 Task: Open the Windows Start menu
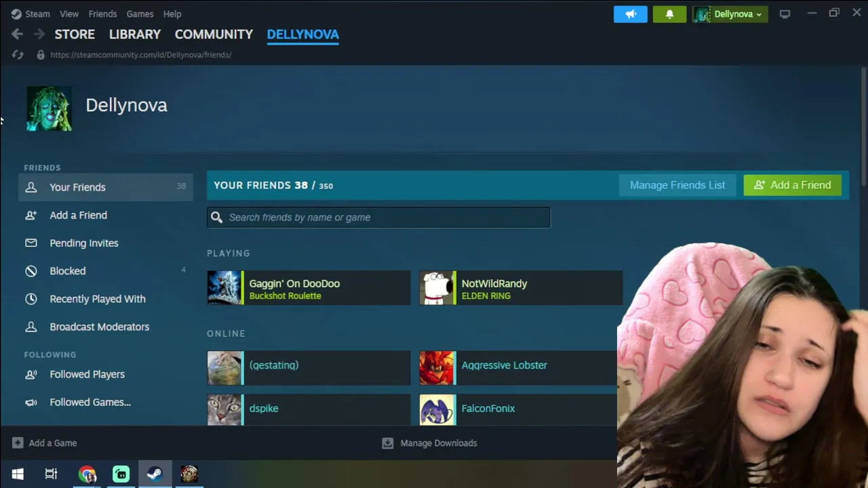pos(18,474)
